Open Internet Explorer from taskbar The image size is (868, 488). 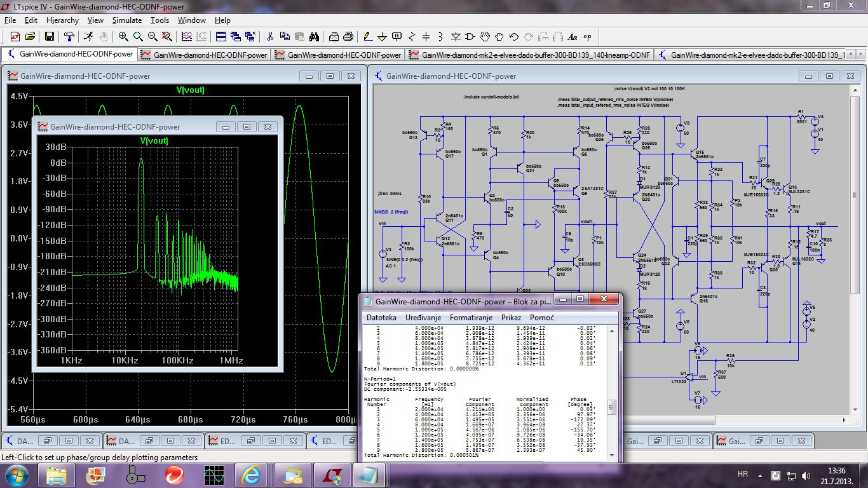coord(250,474)
